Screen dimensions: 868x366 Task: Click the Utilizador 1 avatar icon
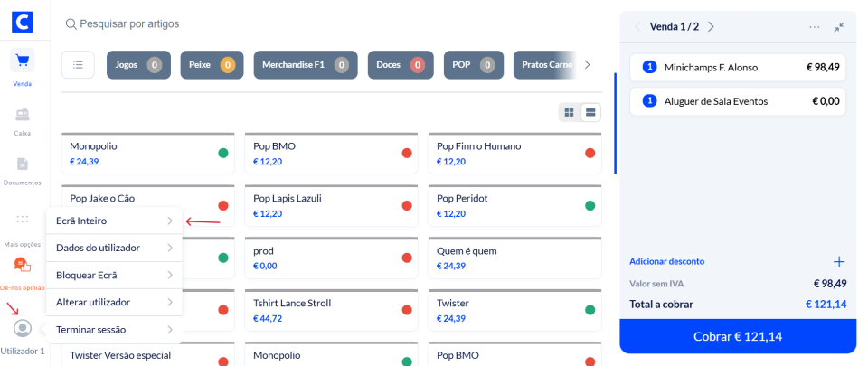[x=23, y=328]
